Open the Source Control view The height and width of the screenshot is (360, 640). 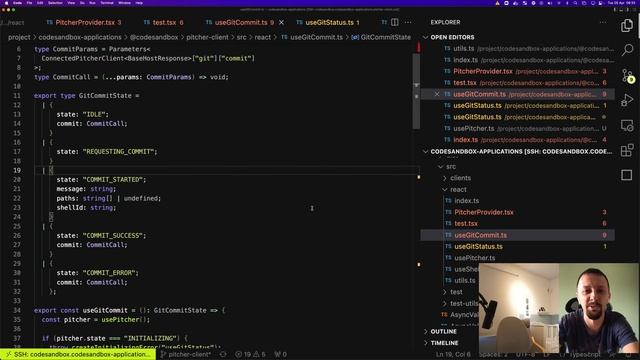tap(627, 75)
